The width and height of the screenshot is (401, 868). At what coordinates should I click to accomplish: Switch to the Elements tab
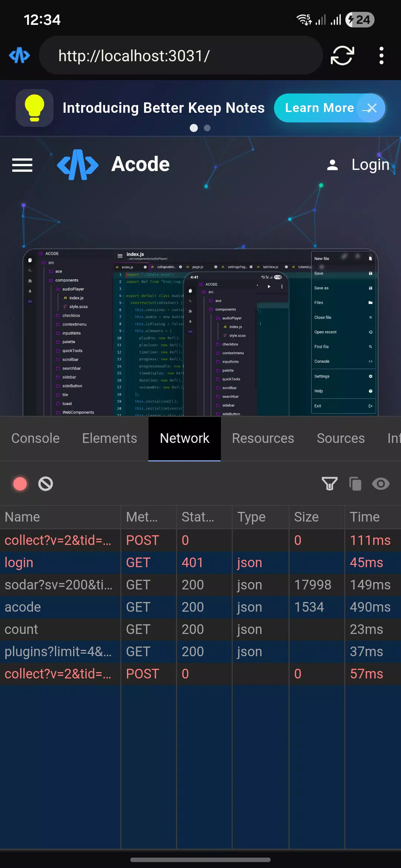tap(110, 438)
